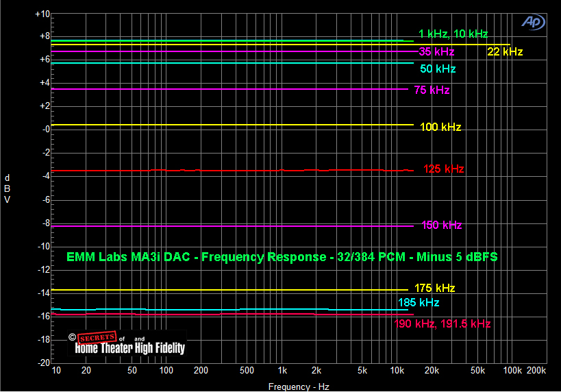Click the yellow '22 kHz' label
The width and height of the screenshot is (561, 392).
click(505, 52)
